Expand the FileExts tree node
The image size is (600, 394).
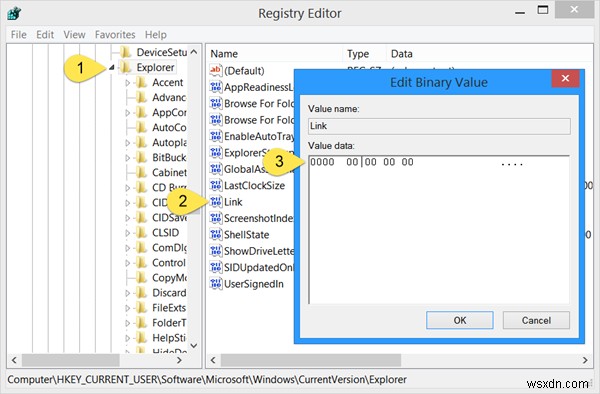(x=128, y=308)
